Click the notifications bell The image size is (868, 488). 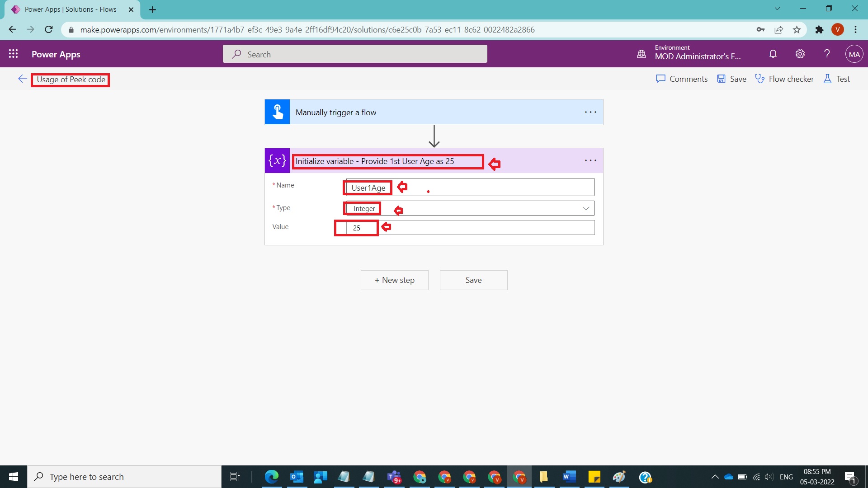773,54
